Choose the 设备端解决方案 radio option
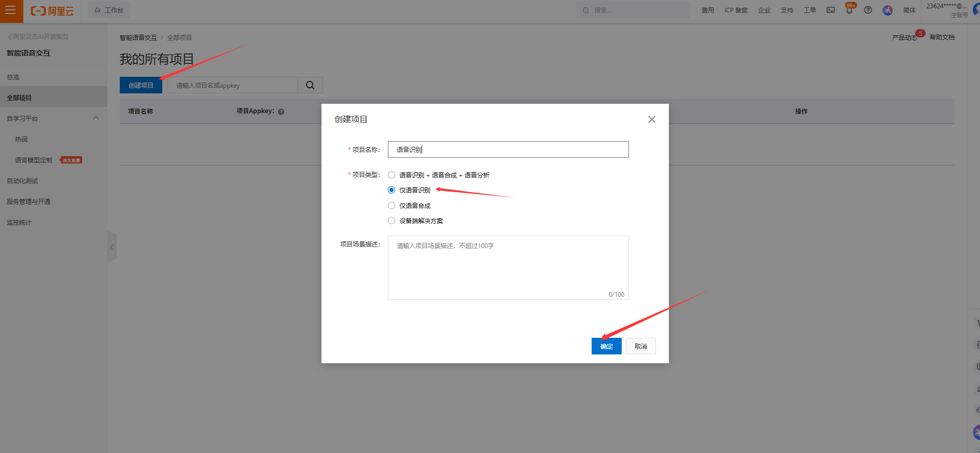Viewport: 980px width, 453px height. (x=391, y=221)
